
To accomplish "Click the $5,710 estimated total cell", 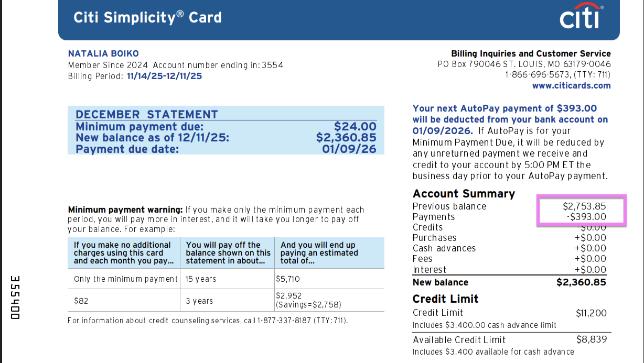I will click(288, 279).
